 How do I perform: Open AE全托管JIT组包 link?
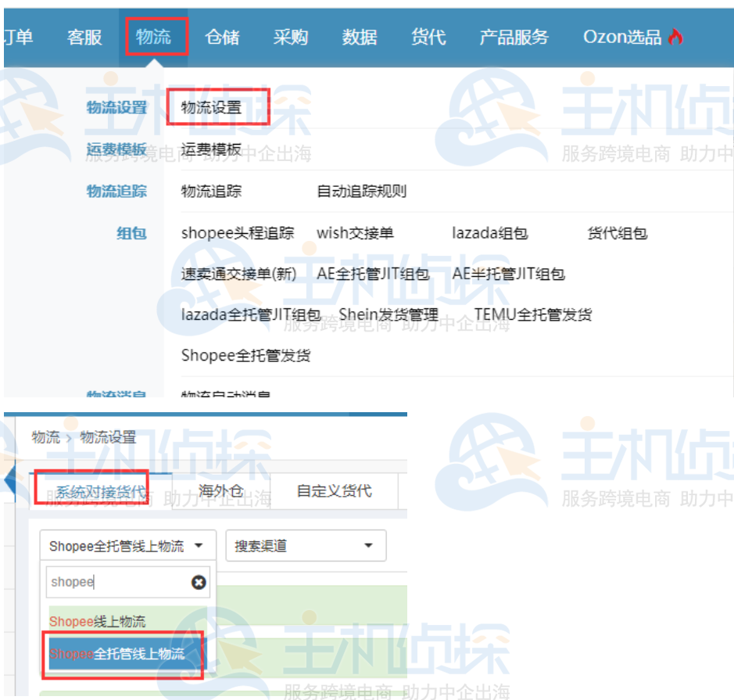[373, 274]
